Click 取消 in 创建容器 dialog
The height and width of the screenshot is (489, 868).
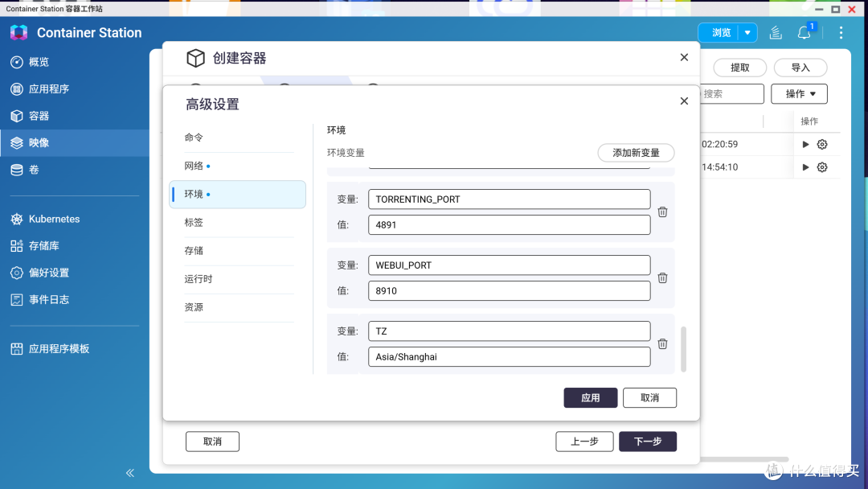point(212,442)
